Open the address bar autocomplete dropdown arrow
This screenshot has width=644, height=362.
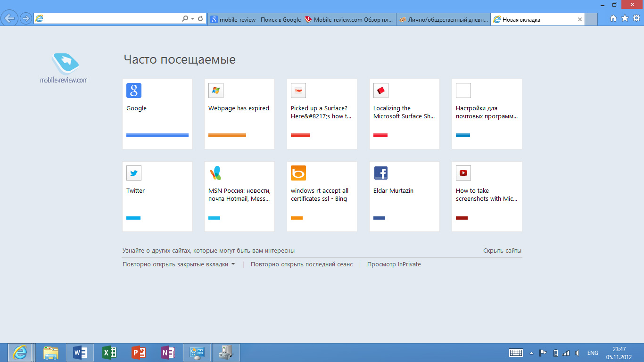coord(192,19)
